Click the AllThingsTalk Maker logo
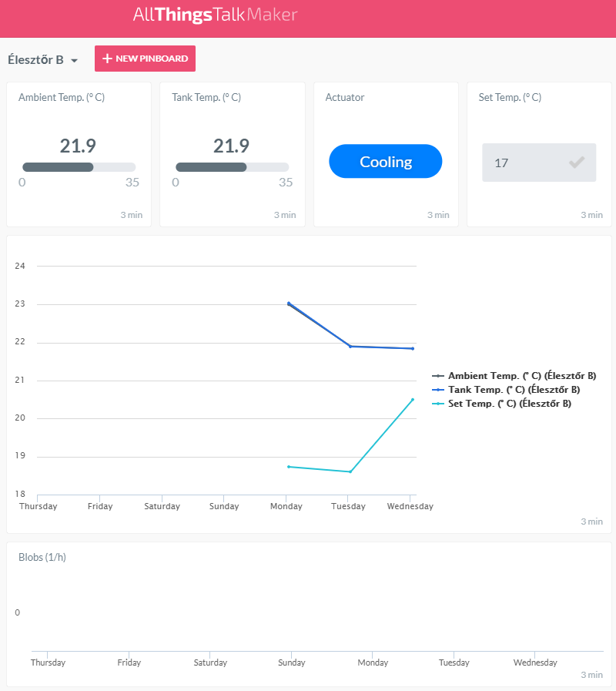The width and height of the screenshot is (616, 691). click(215, 15)
